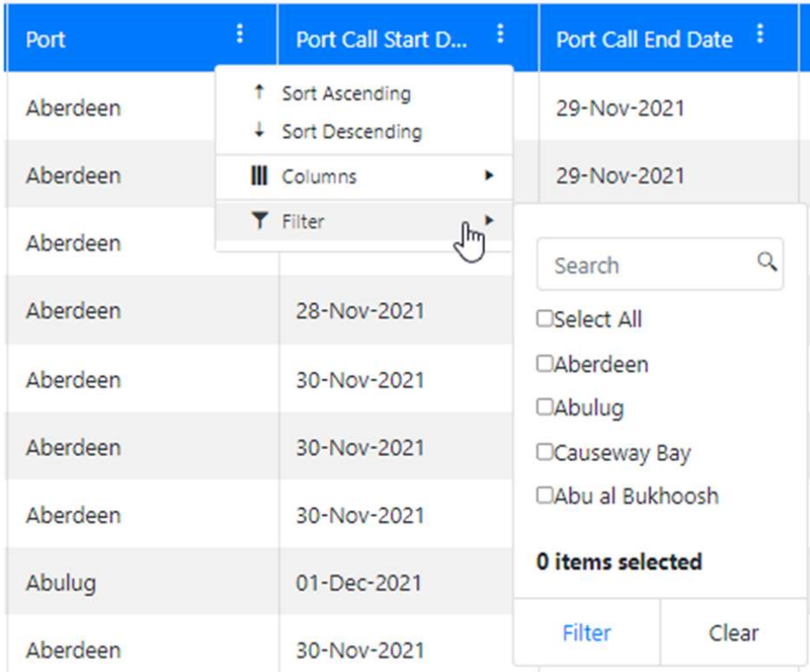Click the columns icon in the menu
Image resolution: width=810 pixels, height=672 pixels.
pyautogui.click(x=260, y=177)
